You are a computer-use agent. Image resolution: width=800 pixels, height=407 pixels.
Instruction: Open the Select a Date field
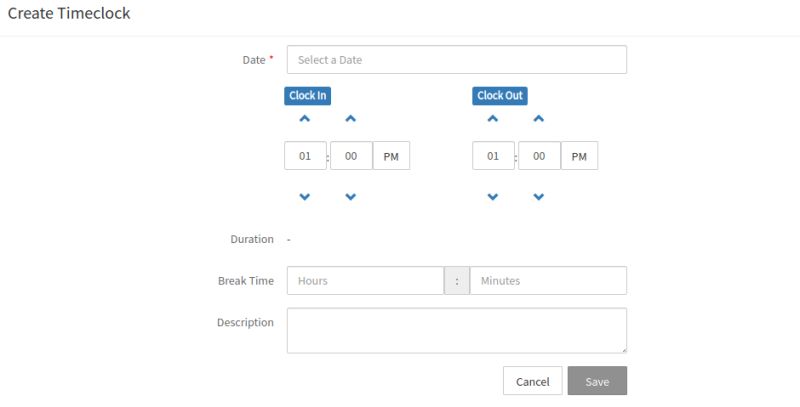coord(457,60)
